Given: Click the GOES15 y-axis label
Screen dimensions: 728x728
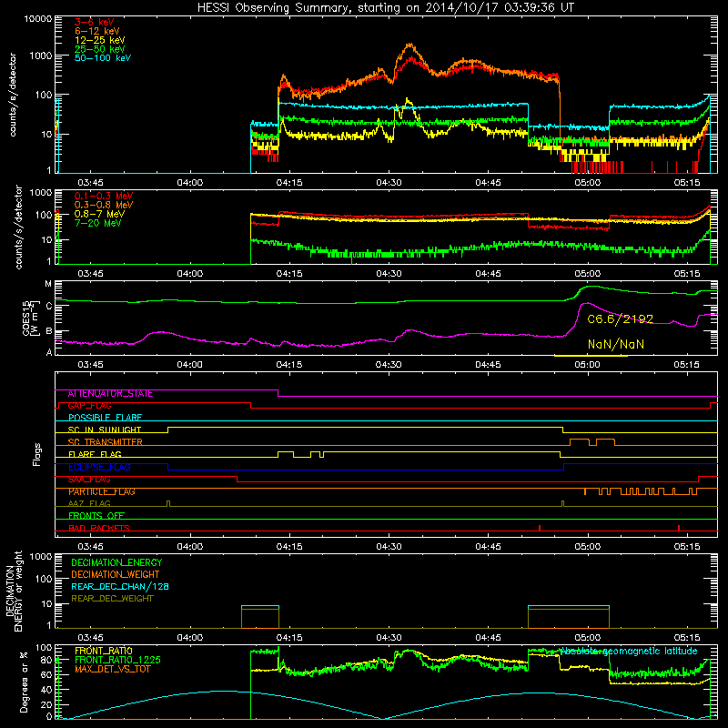Looking at the screenshot, I should pos(29,318).
